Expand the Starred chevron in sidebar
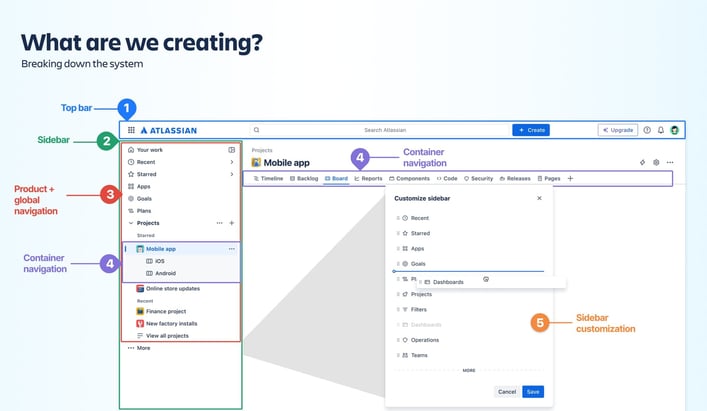 pos(231,174)
